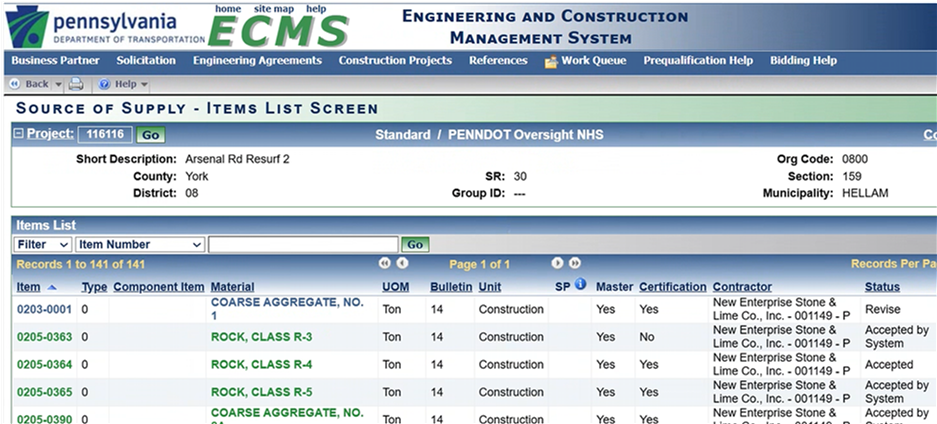Click the Item column sort arrow
The height and width of the screenshot is (424, 937).
point(51,287)
